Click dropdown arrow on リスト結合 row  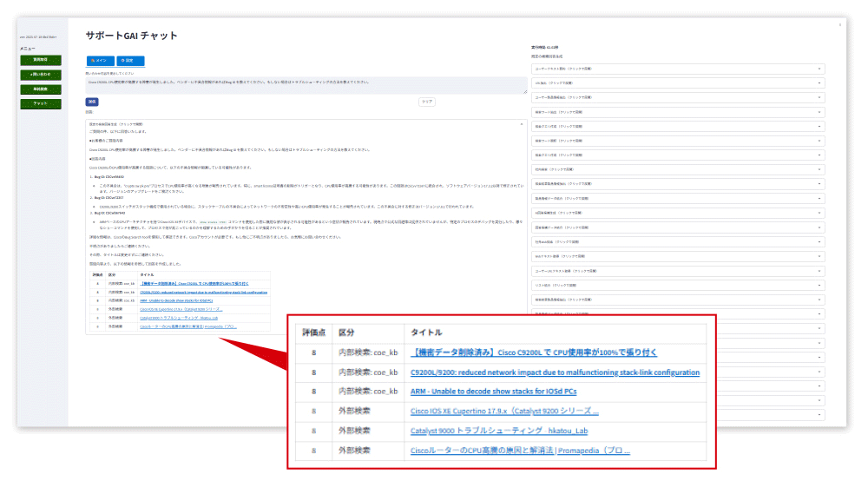819,285
